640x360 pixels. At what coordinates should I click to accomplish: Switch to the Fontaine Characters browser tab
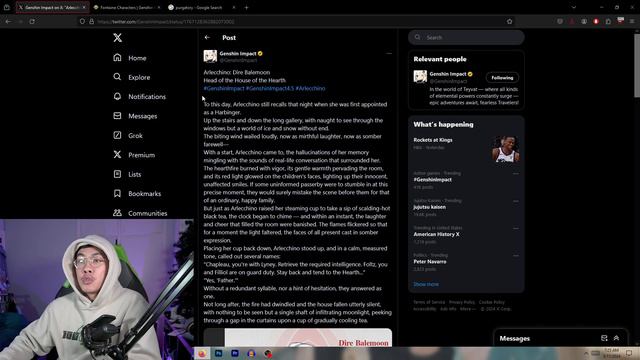tap(126, 7)
